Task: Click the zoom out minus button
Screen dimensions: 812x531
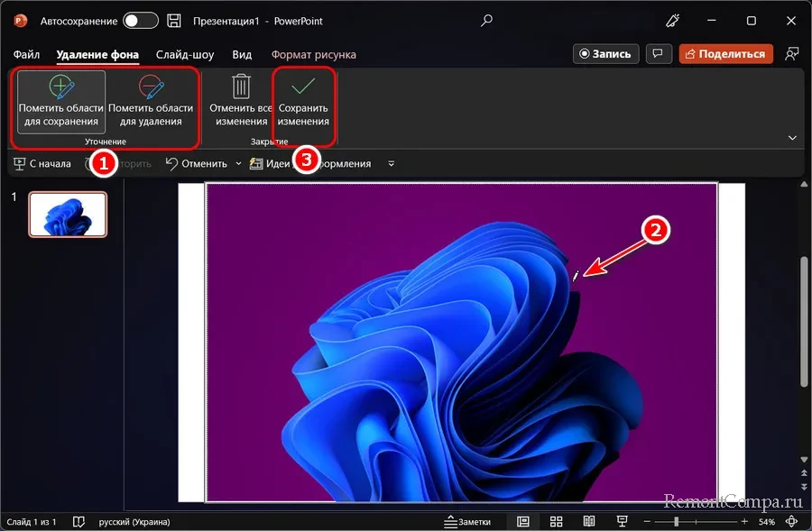Action: 647,522
